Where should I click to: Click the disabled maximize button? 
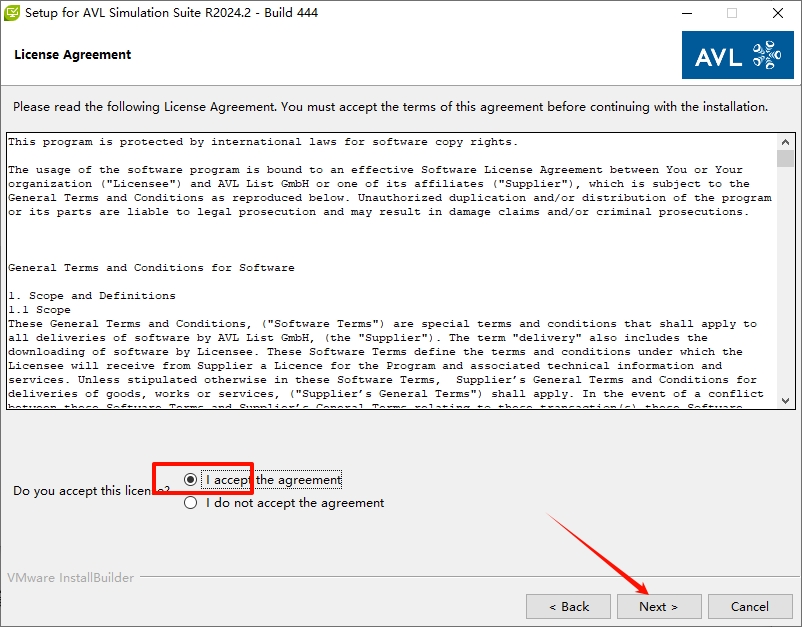coord(732,13)
